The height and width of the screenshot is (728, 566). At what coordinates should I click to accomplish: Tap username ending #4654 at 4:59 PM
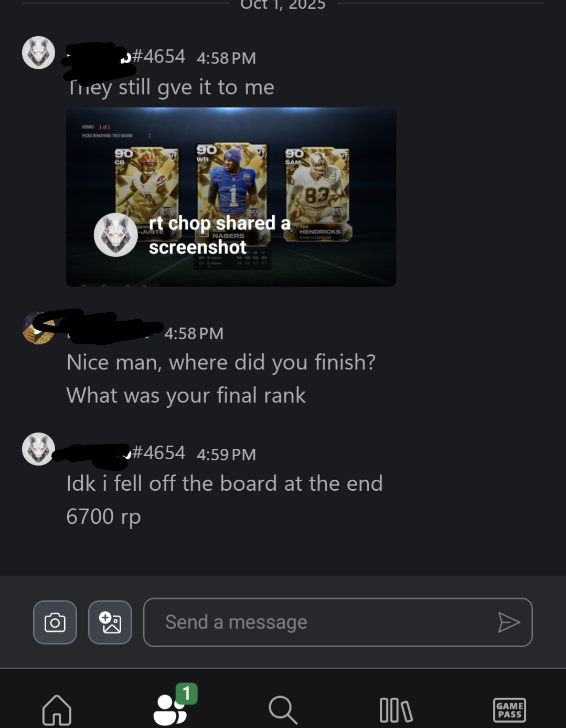[x=126, y=453]
